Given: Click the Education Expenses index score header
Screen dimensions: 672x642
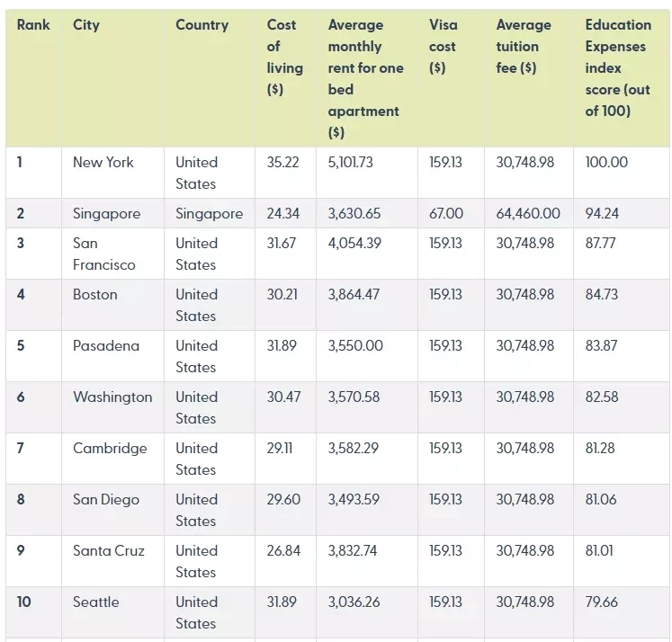Looking at the screenshot, I should pyautogui.click(x=618, y=67).
